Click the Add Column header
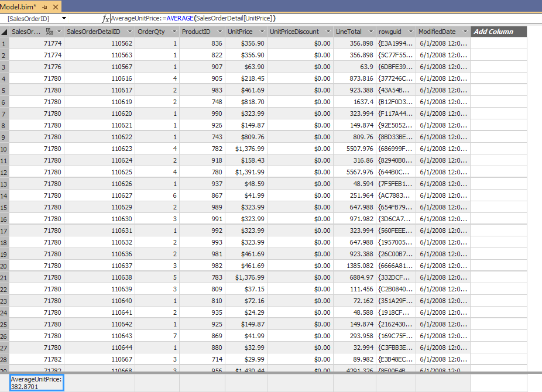 499,32
